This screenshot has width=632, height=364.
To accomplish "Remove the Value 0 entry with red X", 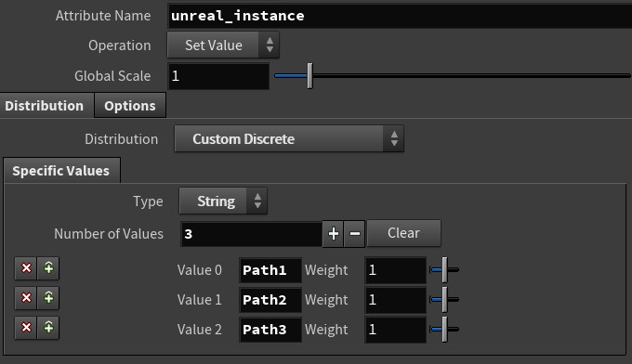I will [x=26, y=268].
